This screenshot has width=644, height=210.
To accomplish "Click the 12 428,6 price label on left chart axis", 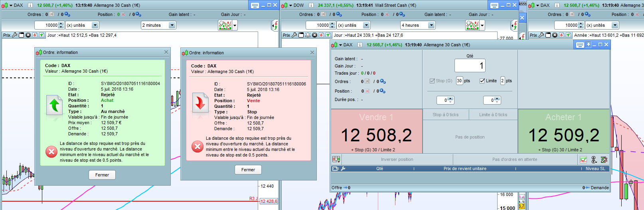I will (269, 201).
